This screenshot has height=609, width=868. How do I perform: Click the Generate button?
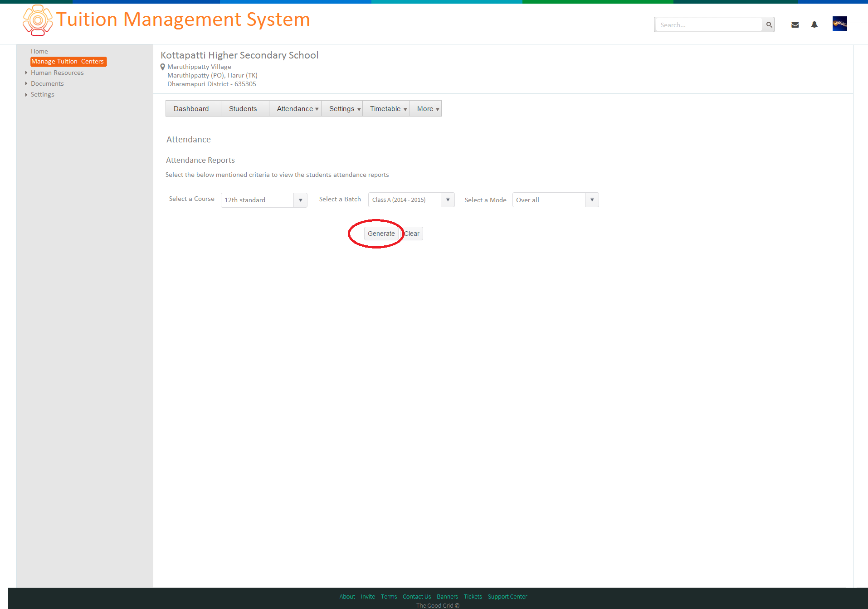pos(381,234)
